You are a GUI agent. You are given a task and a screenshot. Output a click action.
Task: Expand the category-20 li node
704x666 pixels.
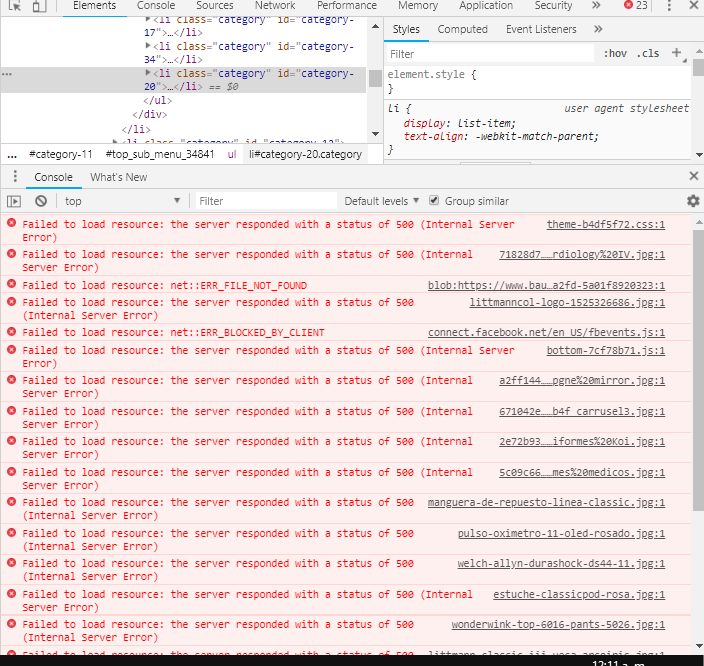pyautogui.click(x=148, y=72)
